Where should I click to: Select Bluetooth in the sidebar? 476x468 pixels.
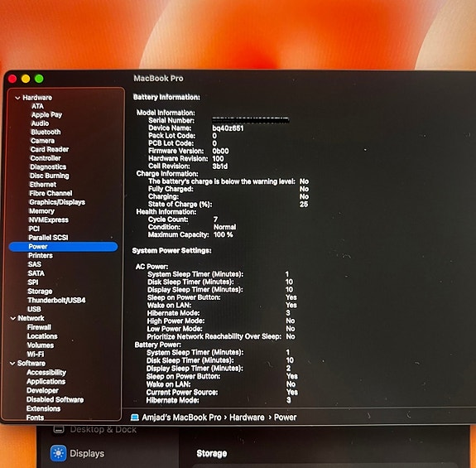pyautogui.click(x=46, y=132)
